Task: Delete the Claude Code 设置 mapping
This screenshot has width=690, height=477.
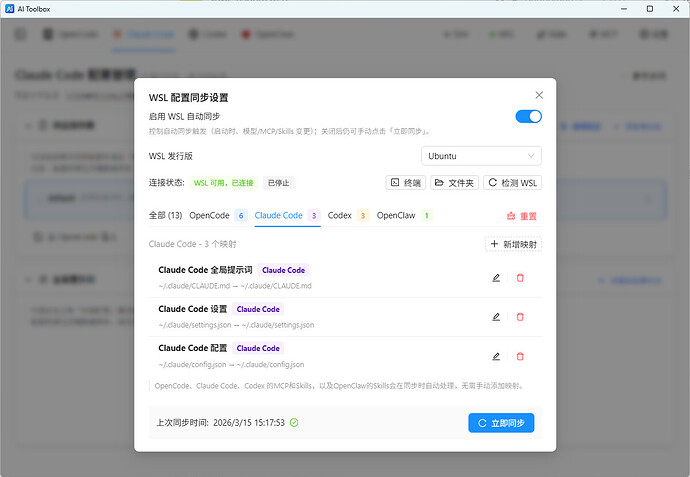Action: pos(520,317)
